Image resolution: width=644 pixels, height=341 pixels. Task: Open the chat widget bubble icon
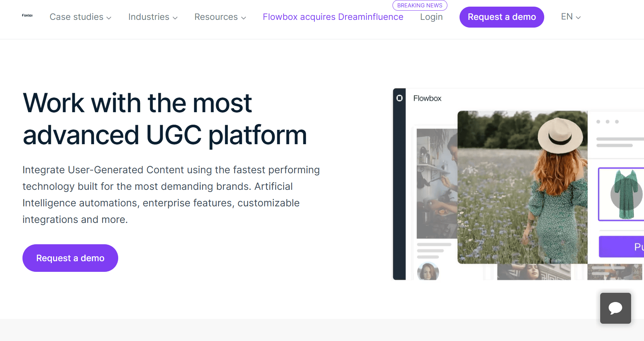coord(615,308)
